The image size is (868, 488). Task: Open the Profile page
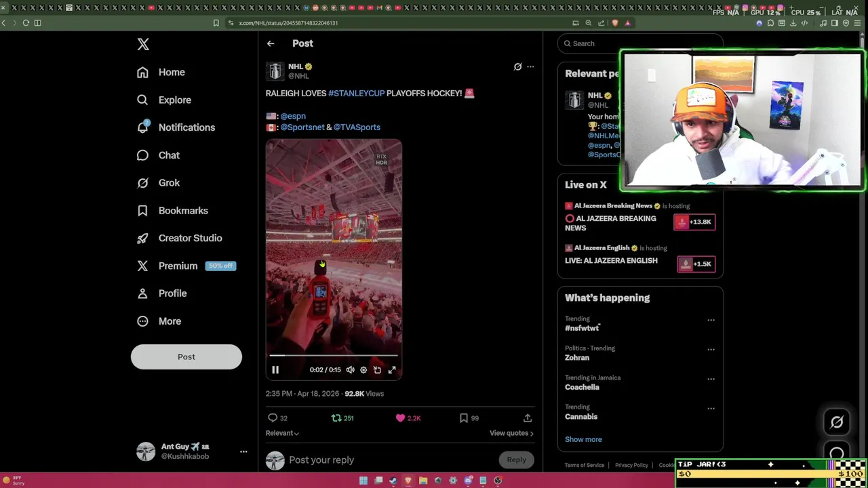coord(161,293)
